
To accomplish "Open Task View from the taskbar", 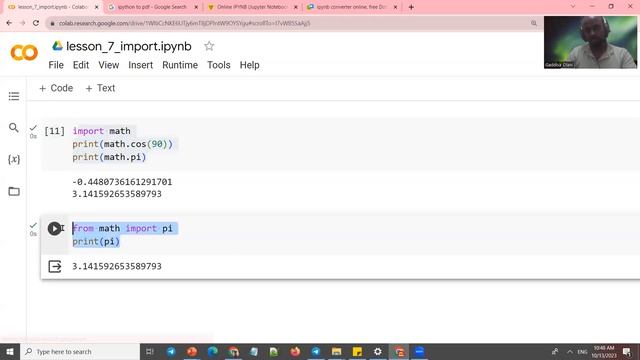I will point(149,351).
